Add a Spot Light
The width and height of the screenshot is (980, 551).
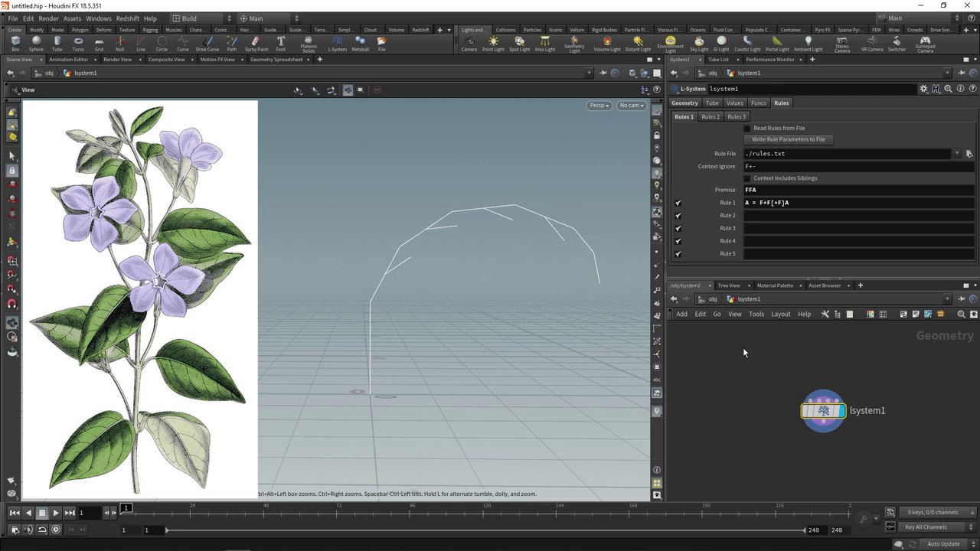519,44
